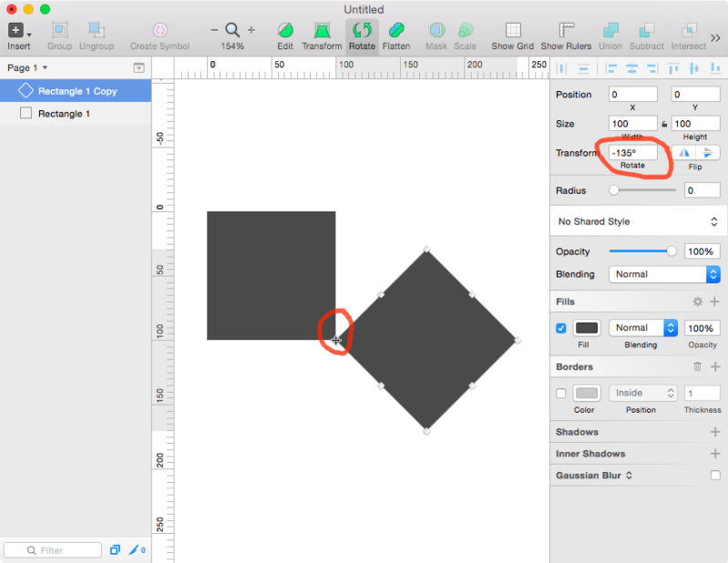Image resolution: width=728 pixels, height=563 pixels.
Task: Click the magnifier zoom icon
Action: pos(232,30)
